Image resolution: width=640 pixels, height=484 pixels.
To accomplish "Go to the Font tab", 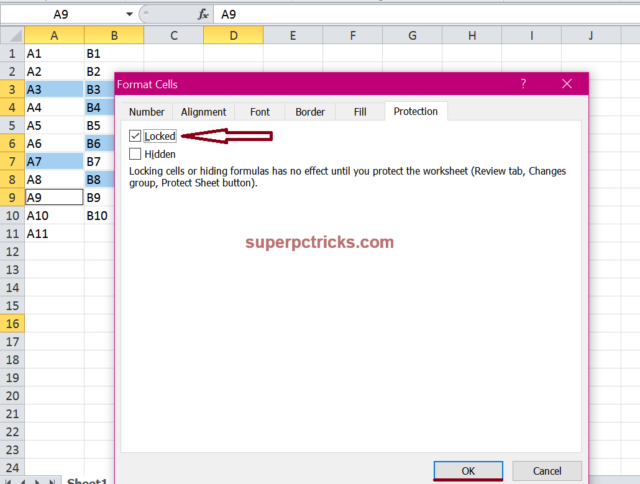I will [x=260, y=112].
